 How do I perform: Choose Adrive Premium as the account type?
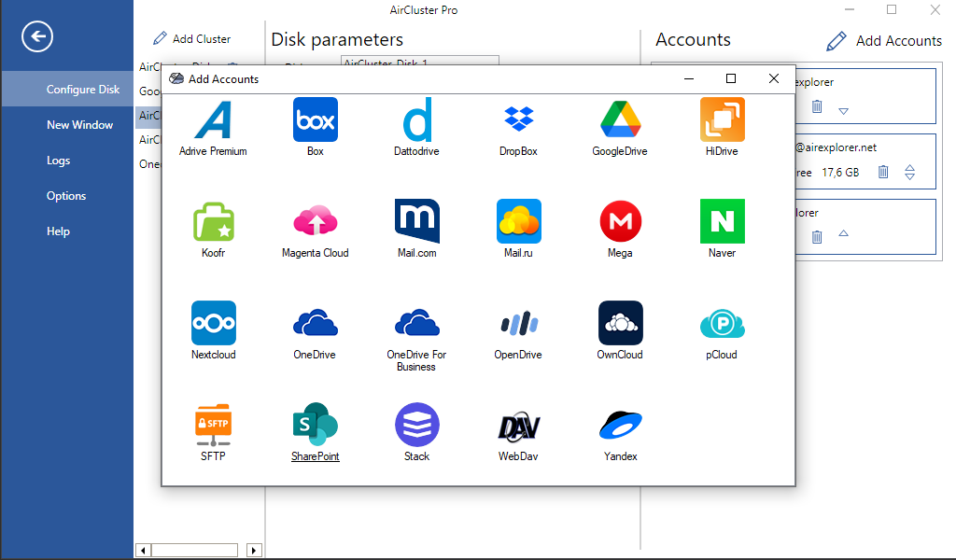(x=213, y=119)
